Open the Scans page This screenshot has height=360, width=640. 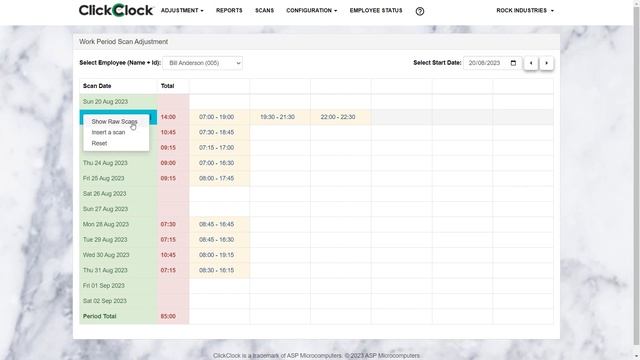(264, 10)
